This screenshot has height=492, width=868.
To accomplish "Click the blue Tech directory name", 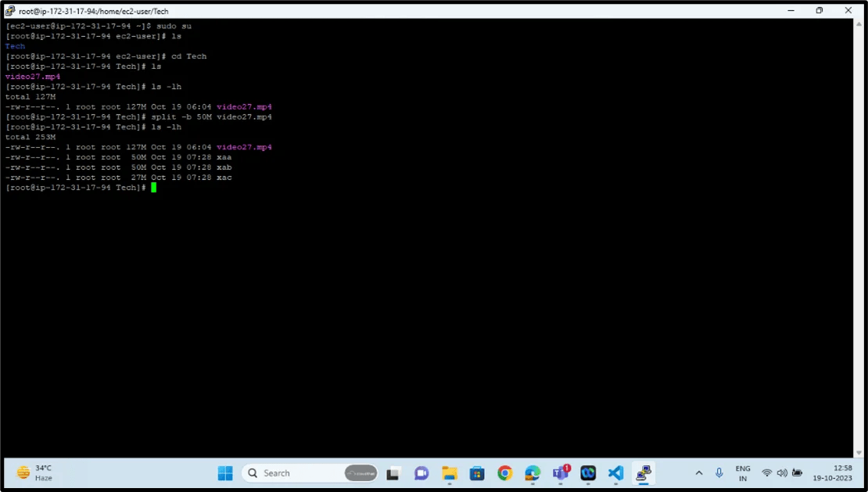I will [x=16, y=46].
